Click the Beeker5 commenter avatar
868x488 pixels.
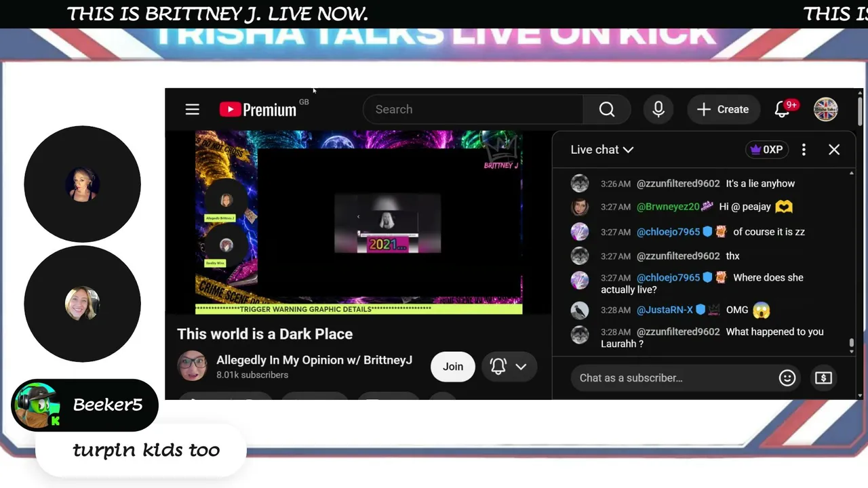point(37,405)
